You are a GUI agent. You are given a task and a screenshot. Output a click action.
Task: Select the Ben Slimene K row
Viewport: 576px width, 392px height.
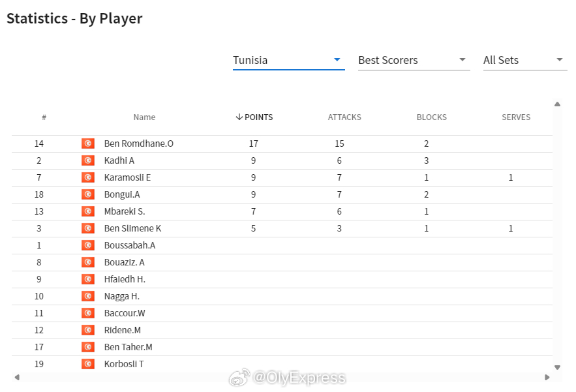pyautogui.click(x=282, y=228)
